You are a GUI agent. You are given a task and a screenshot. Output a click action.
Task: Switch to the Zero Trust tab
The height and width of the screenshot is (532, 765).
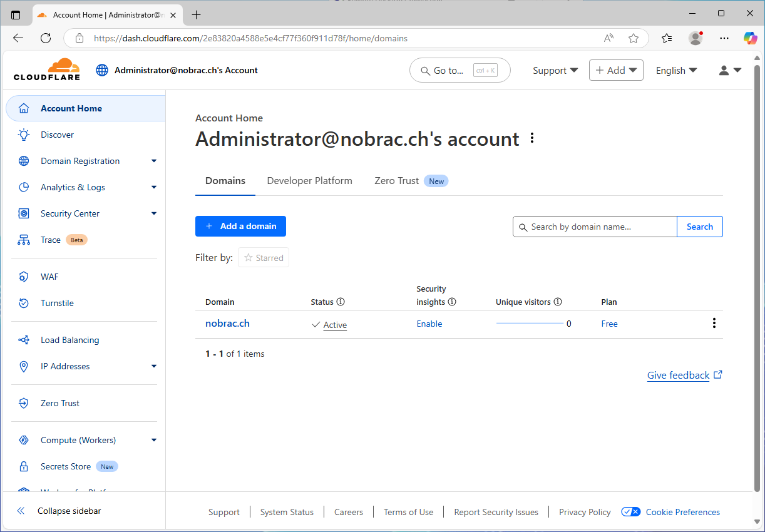[x=411, y=181]
